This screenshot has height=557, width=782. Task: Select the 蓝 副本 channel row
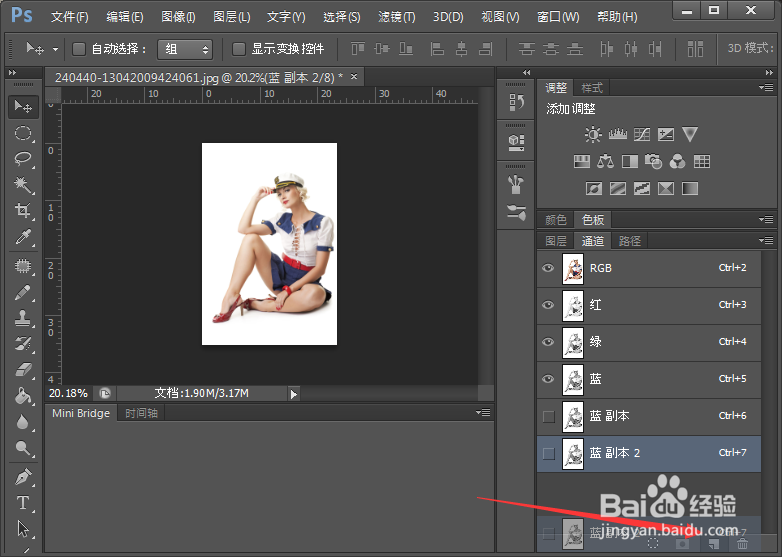coord(649,416)
